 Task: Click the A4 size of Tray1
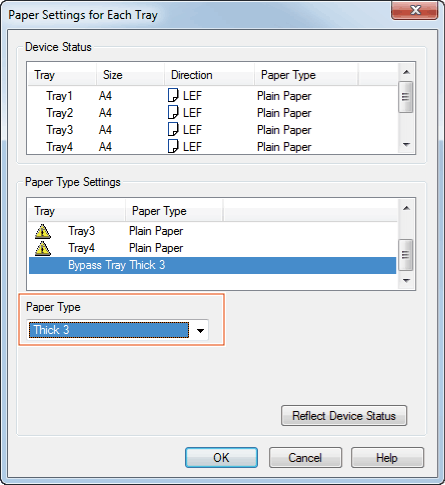(105, 96)
